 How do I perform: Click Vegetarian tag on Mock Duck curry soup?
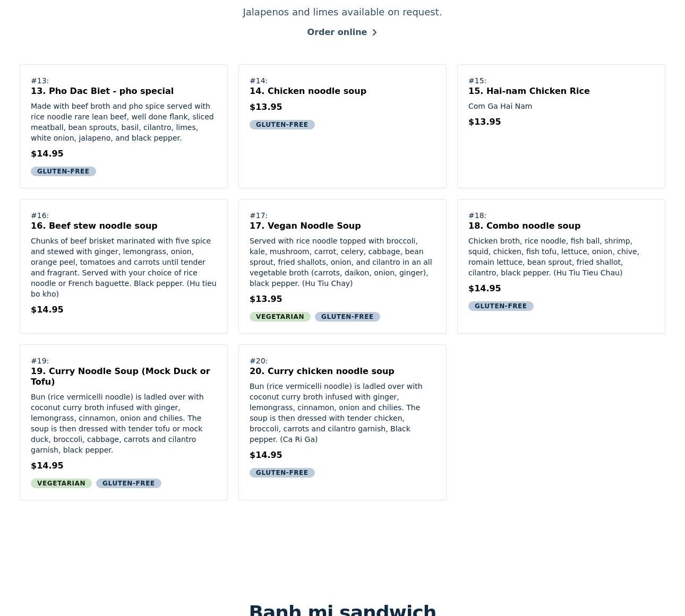pyautogui.click(x=61, y=483)
